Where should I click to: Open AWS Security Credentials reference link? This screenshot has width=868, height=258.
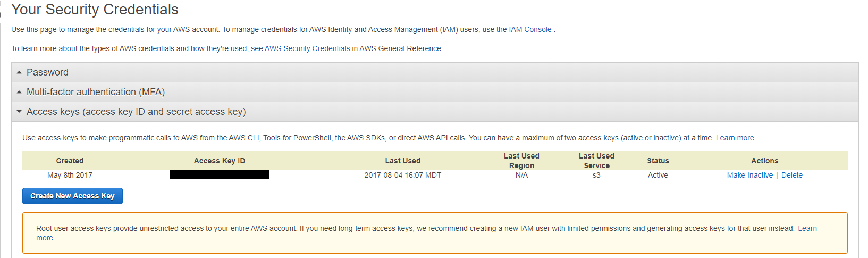tap(307, 48)
